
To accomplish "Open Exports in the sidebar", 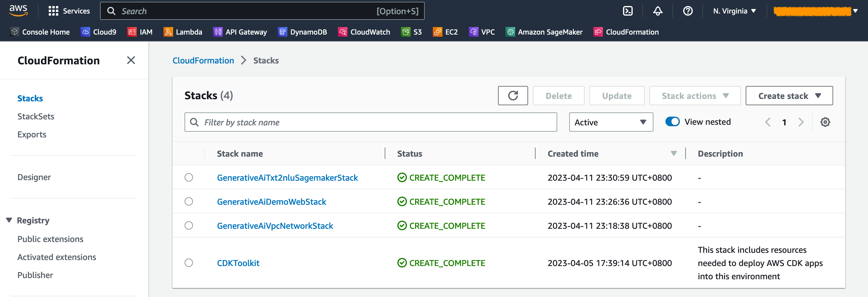I will (32, 134).
